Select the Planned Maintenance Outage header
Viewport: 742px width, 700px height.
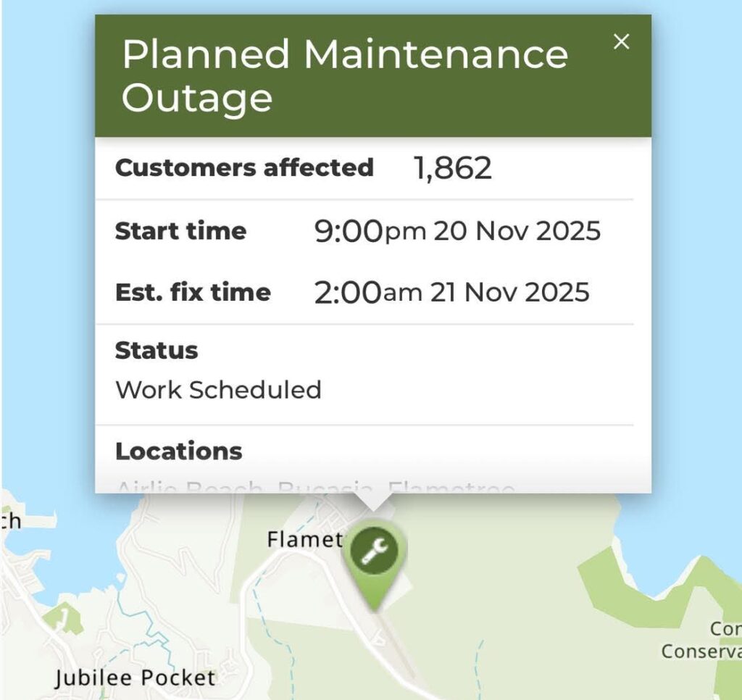click(x=373, y=76)
